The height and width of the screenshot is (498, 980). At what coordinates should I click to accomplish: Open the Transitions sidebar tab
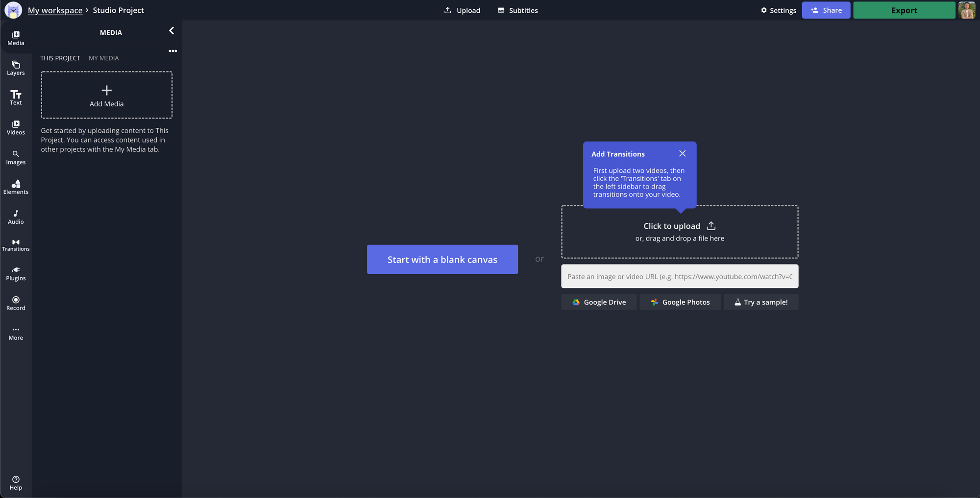pyautogui.click(x=16, y=245)
